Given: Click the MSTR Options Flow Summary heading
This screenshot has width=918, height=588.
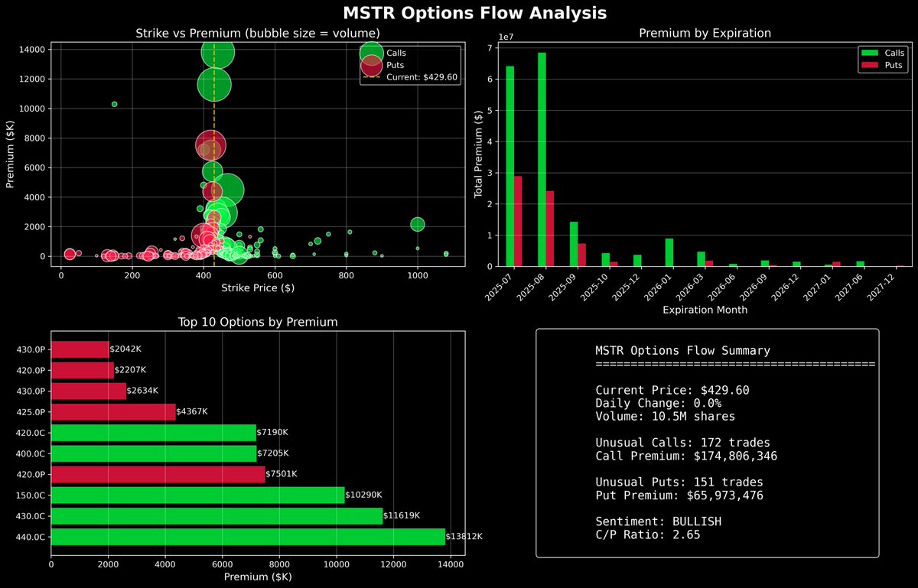Looking at the screenshot, I should tap(683, 350).
